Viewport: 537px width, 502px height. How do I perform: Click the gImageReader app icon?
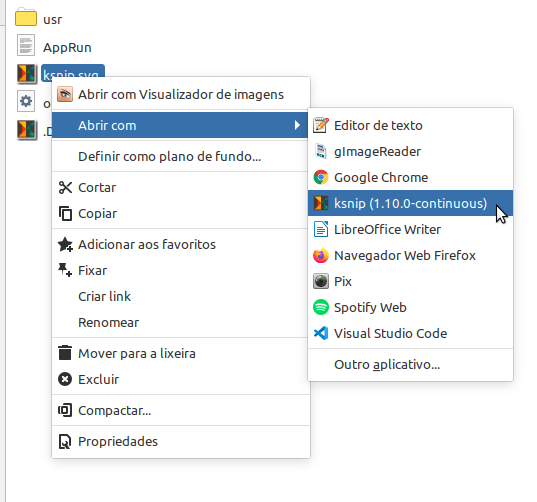tap(321, 151)
